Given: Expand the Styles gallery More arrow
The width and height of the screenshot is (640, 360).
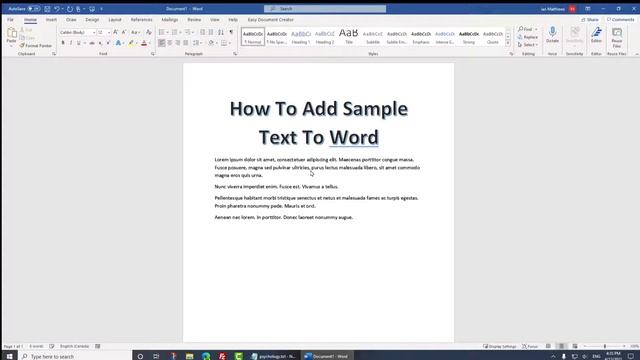Looking at the screenshot, I should tap(508, 43).
